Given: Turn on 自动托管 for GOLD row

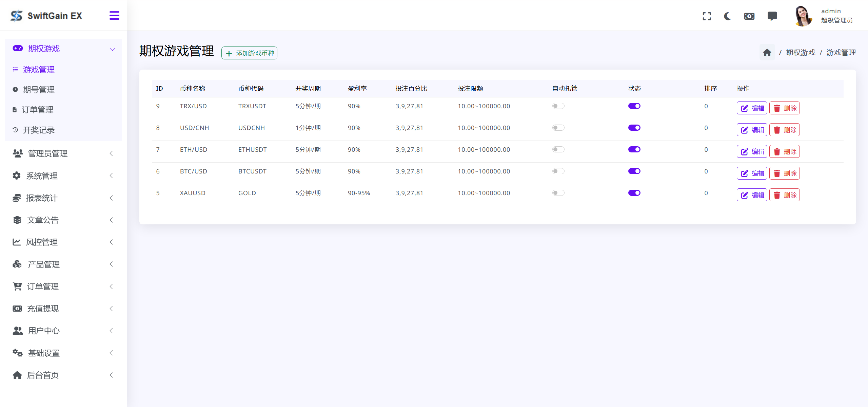Looking at the screenshot, I should [x=558, y=192].
